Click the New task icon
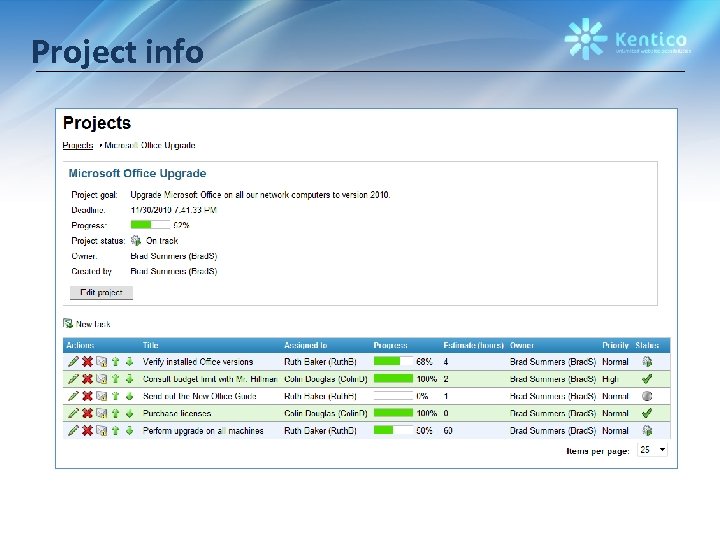The image size is (720, 540). [x=68, y=324]
